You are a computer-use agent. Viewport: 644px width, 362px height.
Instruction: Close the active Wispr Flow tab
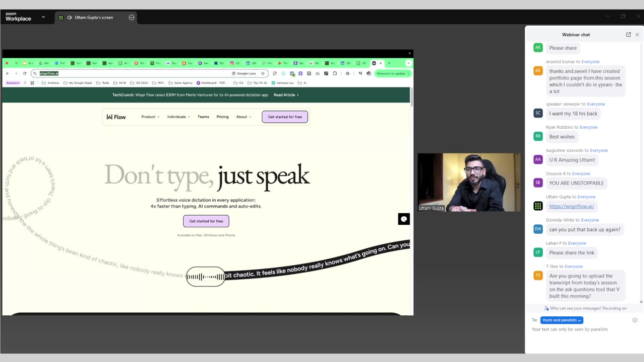[x=380, y=63]
